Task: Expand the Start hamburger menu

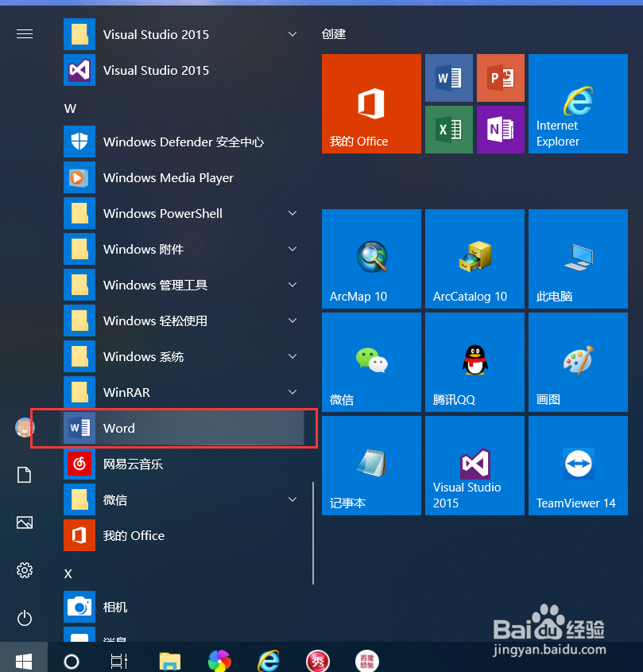Action: tap(25, 34)
